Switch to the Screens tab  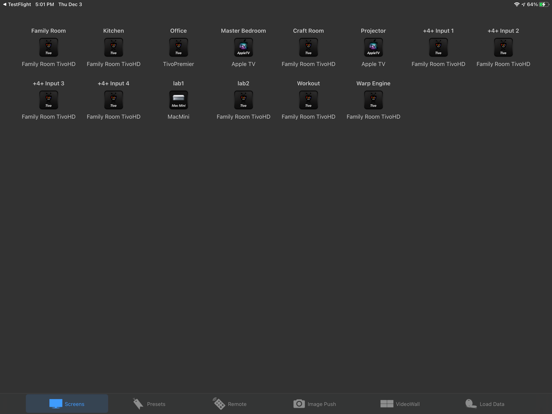tap(67, 403)
